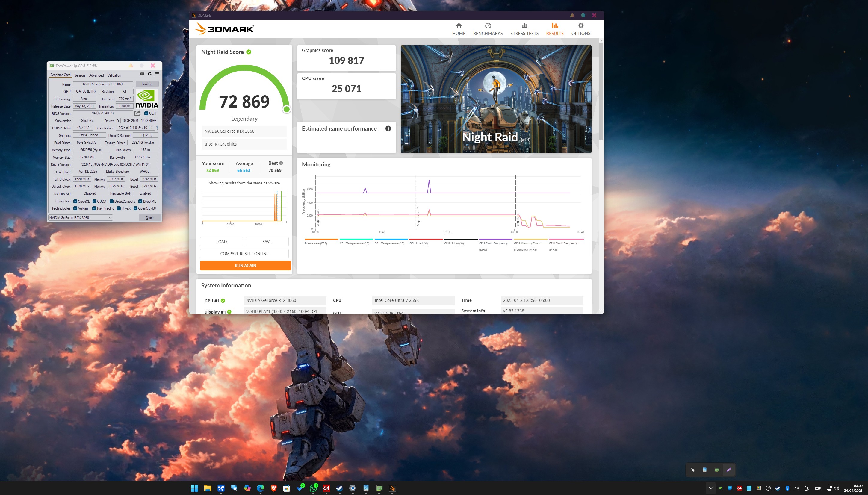Refresh GPU-Z data with refresh icon
The width and height of the screenshot is (868, 495).
[149, 74]
